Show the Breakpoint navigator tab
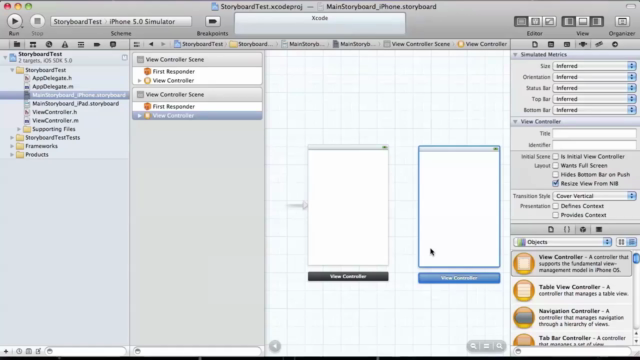The width and height of the screenshot is (640, 360). (97, 44)
